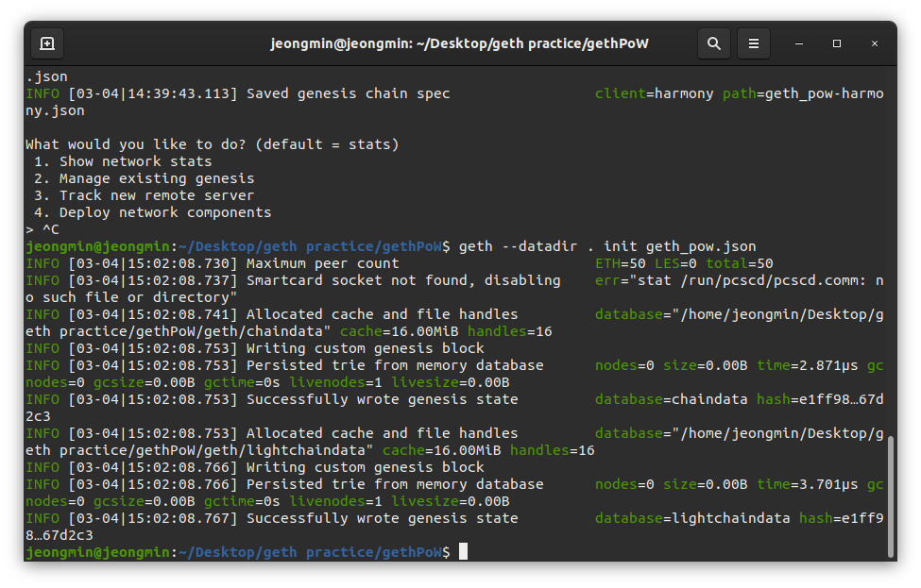Open the hamburger menu

click(754, 43)
